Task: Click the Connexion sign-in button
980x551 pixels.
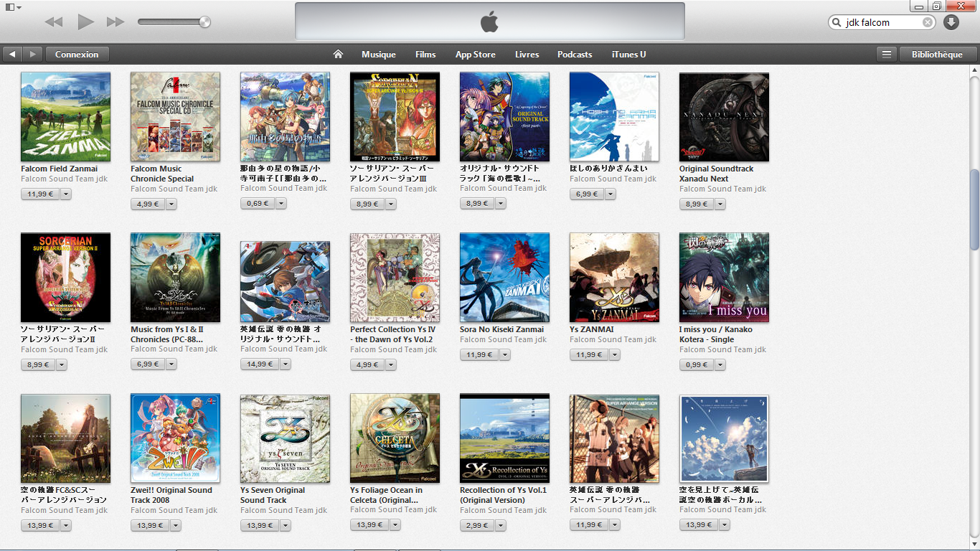Action: (77, 55)
